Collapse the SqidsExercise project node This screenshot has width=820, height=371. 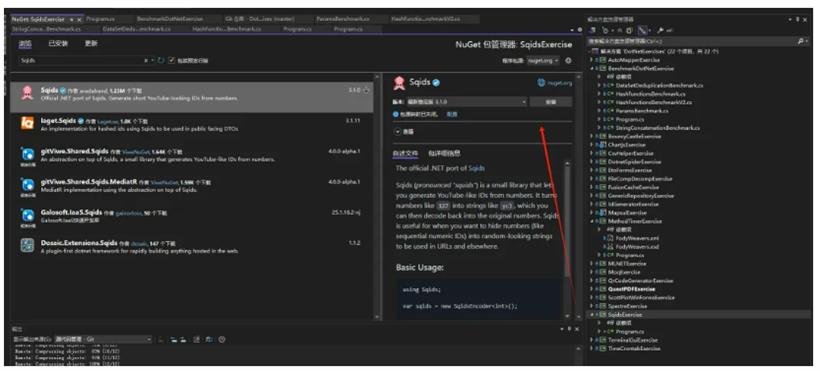click(591, 315)
